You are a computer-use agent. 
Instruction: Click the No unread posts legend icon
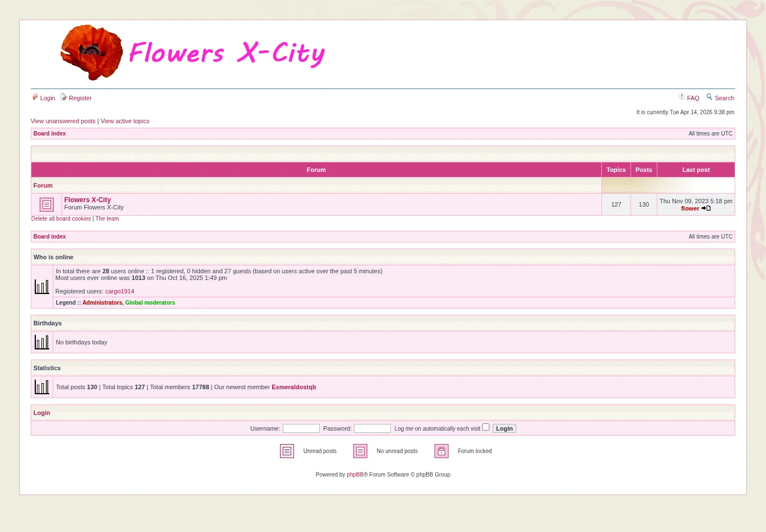click(360, 451)
